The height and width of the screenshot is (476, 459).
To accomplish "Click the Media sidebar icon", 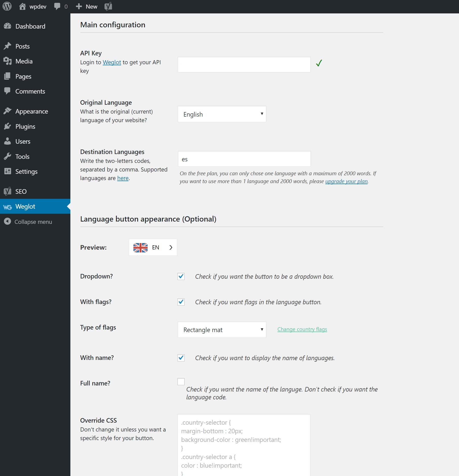I will [8, 61].
